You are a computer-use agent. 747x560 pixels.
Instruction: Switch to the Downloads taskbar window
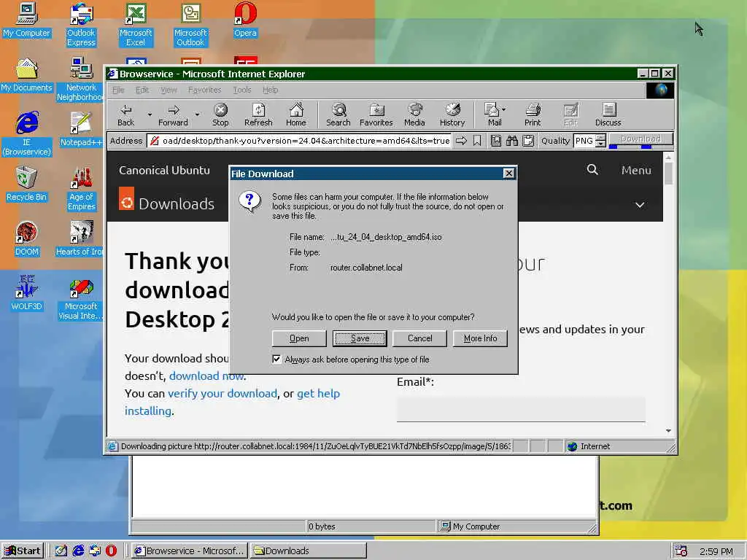pyautogui.click(x=309, y=551)
